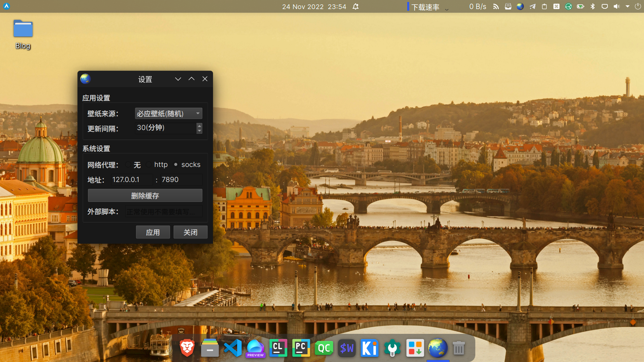The image size is (644, 362).
Task: Open the 壁纸来源 wallpaper source dropdown
Action: click(168, 114)
